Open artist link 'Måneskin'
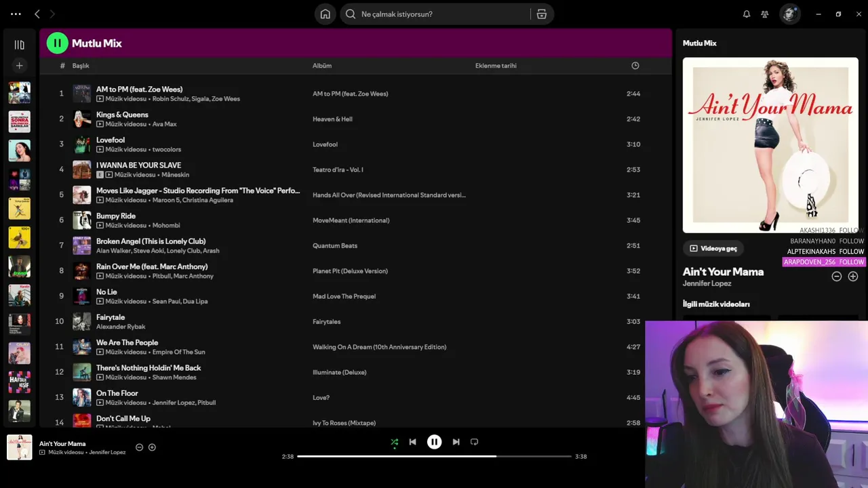This screenshot has height=488, width=868. click(x=175, y=175)
